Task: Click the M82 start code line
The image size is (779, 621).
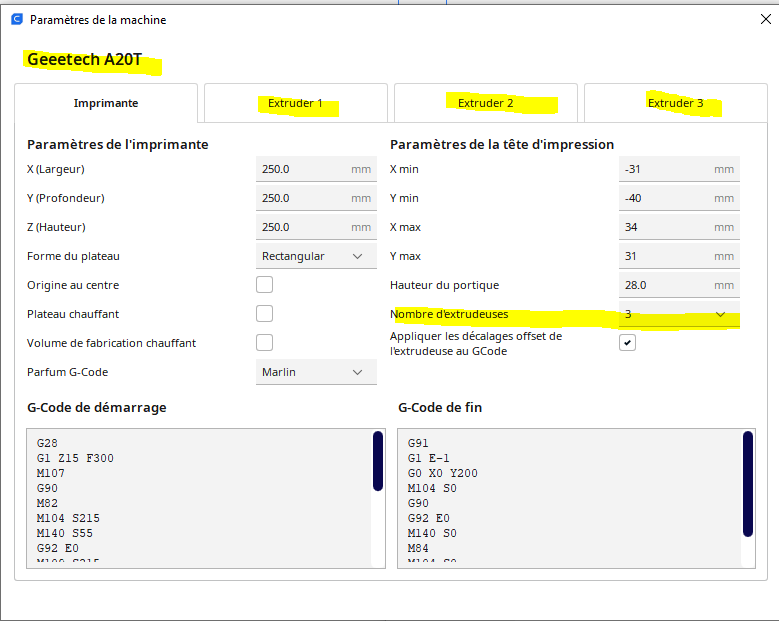Action: click(x=47, y=503)
